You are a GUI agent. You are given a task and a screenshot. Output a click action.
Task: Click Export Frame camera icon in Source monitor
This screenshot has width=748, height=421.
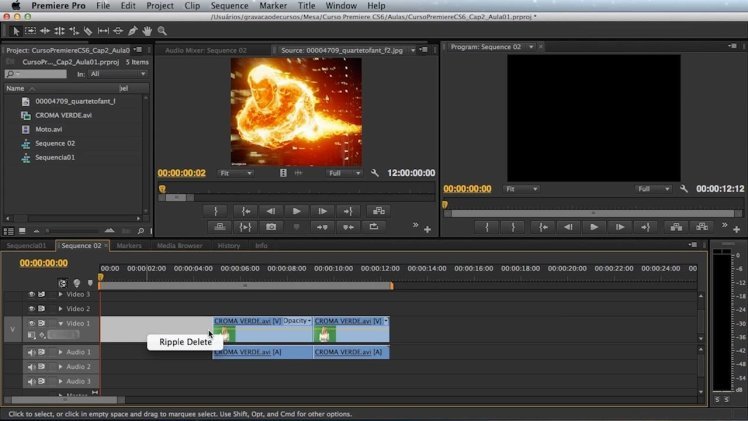271,227
